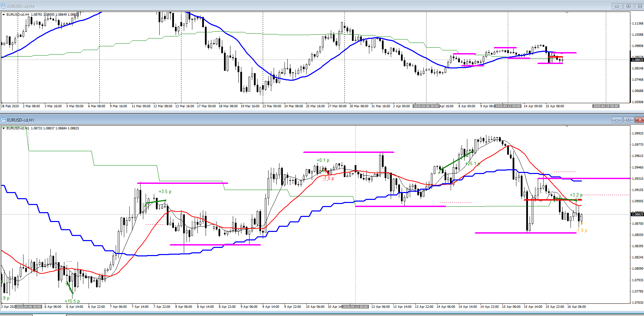
Task: Click the 1.05908 price level on H4 scale
Action: (x=638, y=102)
